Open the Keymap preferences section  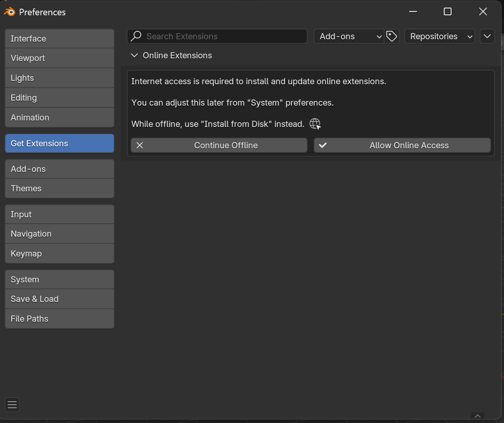click(x=59, y=253)
